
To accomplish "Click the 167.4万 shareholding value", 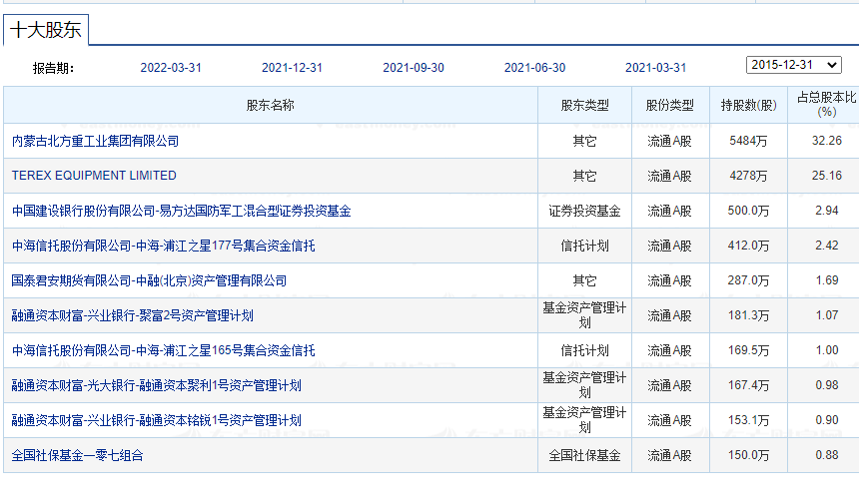I will [748, 386].
